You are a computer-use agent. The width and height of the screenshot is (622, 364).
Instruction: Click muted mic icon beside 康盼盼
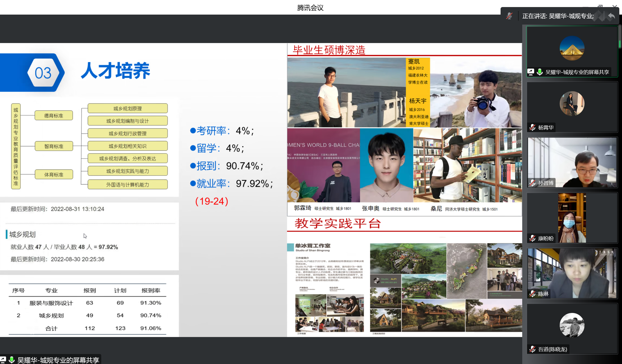pyautogui.click(x=532, y=238)
